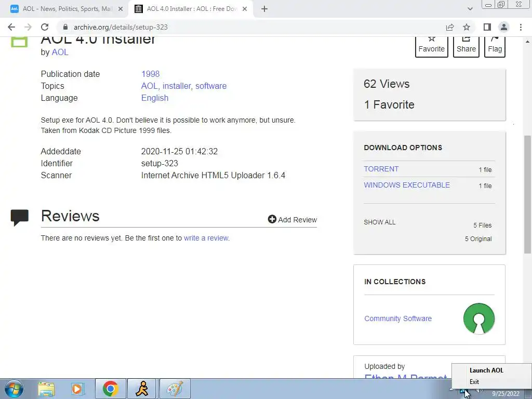This screenshot has height=399, width=532.
Task: Open the software topic link
Action: point(211,86)
